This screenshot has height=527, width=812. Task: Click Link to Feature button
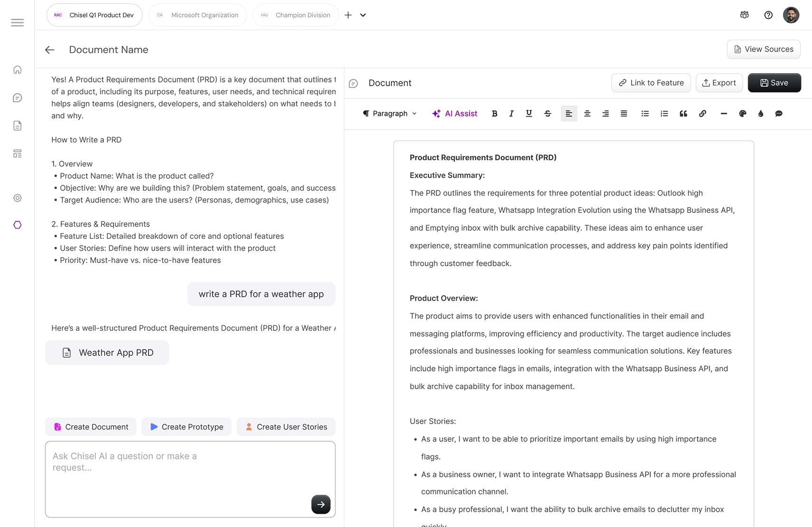click(651, 83)
